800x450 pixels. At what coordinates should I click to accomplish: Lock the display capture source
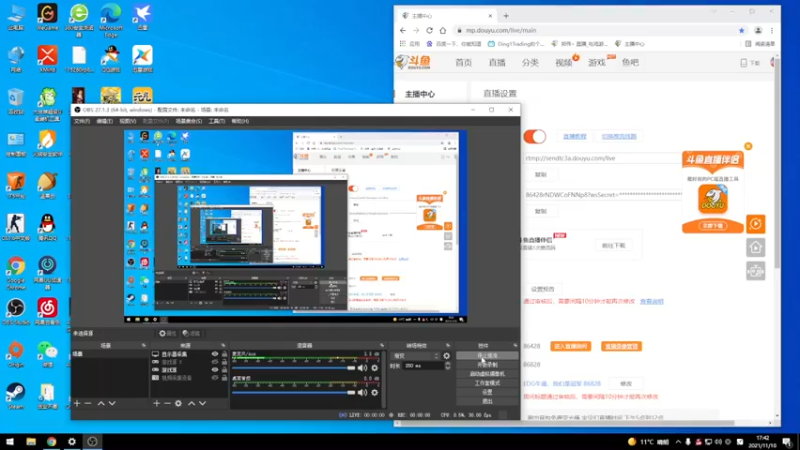pyautogui.click(x=224, y=354)
